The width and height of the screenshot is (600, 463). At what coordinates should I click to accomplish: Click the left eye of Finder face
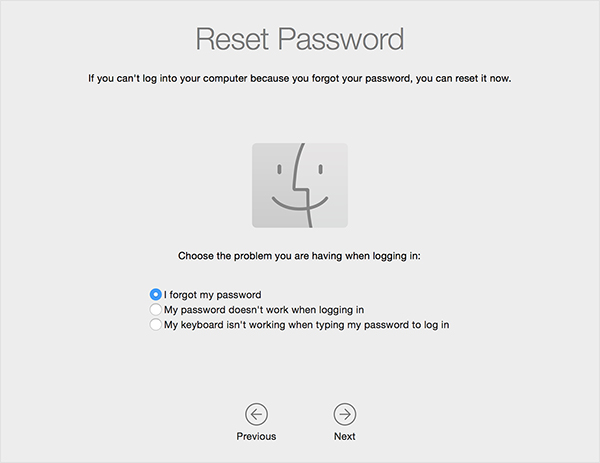pos(279,169)
